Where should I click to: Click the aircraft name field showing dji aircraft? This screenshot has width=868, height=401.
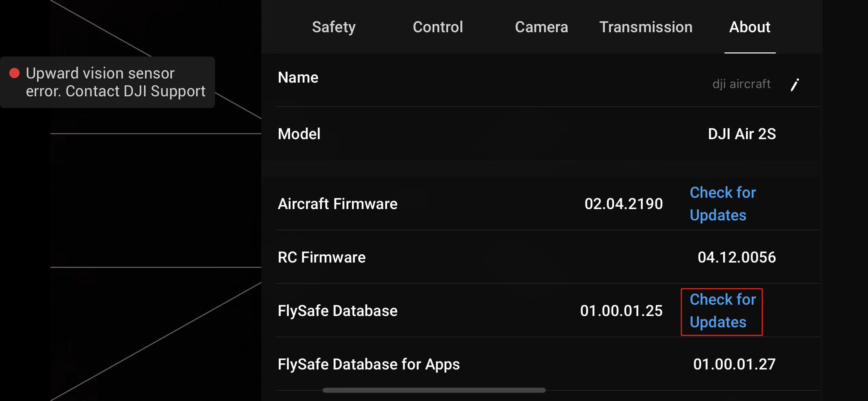[742, 84]
